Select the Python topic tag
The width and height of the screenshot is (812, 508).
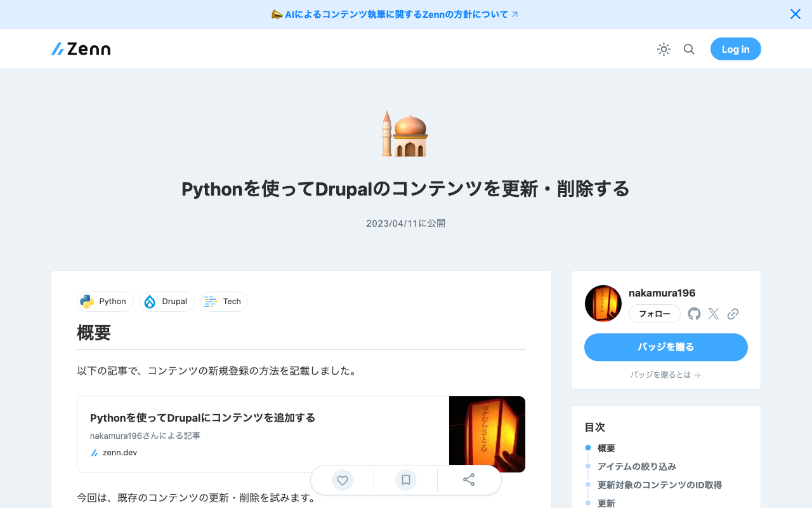105,301
